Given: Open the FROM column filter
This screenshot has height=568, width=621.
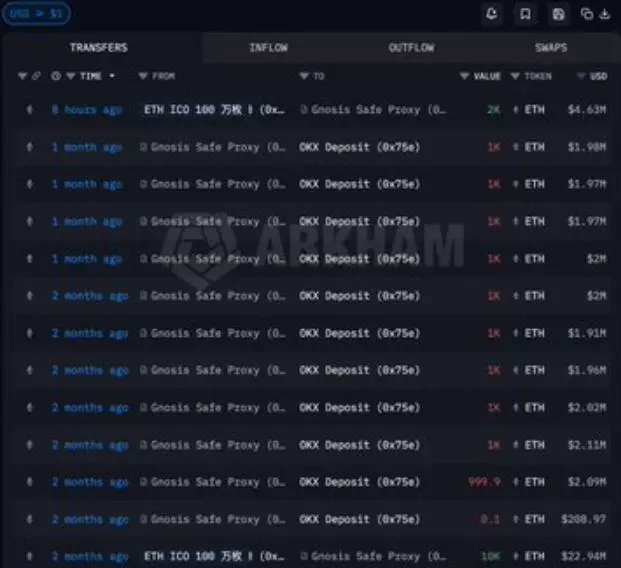Looking at the screenshot, I should tap(143, 76).
